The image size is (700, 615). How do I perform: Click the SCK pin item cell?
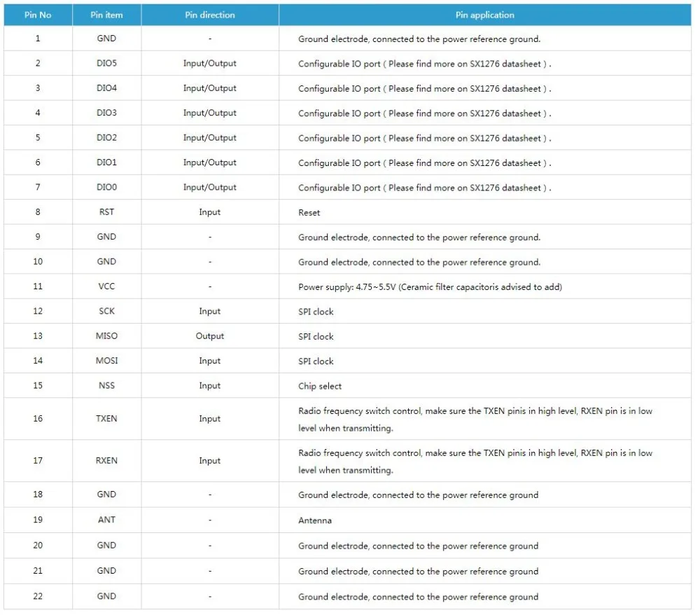(106, 311)
